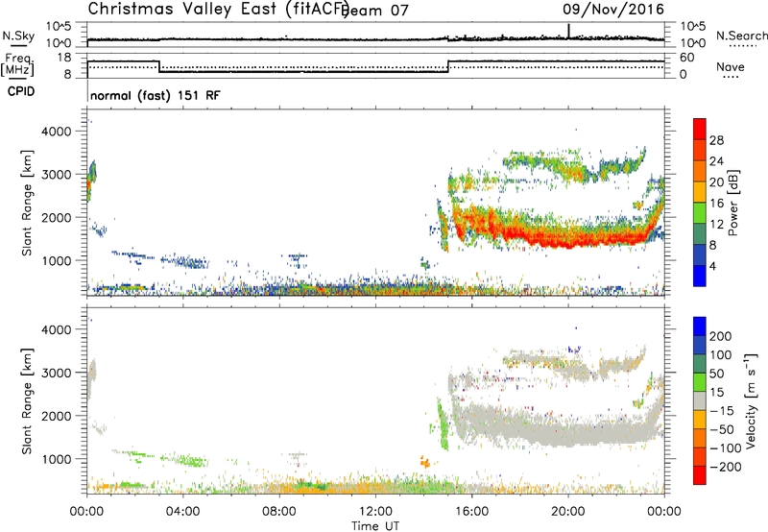Click the -15 label on velocity colorbar
768x532 pixels.
click(x=722, y=411)
